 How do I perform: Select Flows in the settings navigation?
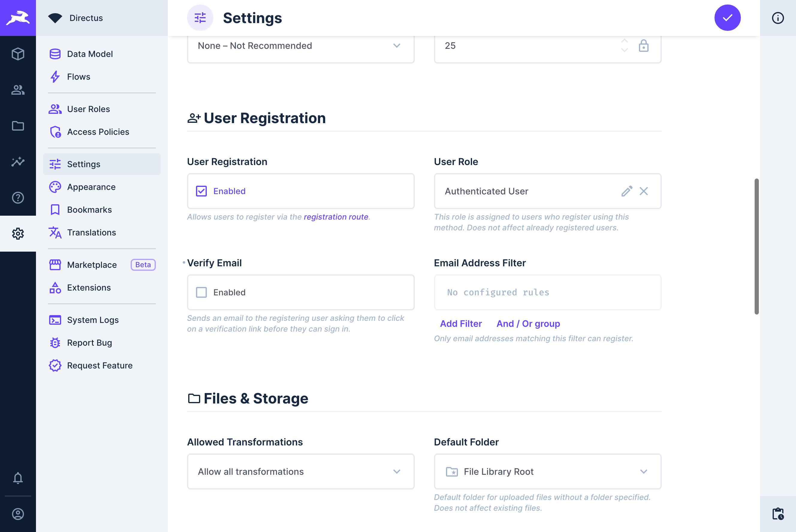coord(78,77)
